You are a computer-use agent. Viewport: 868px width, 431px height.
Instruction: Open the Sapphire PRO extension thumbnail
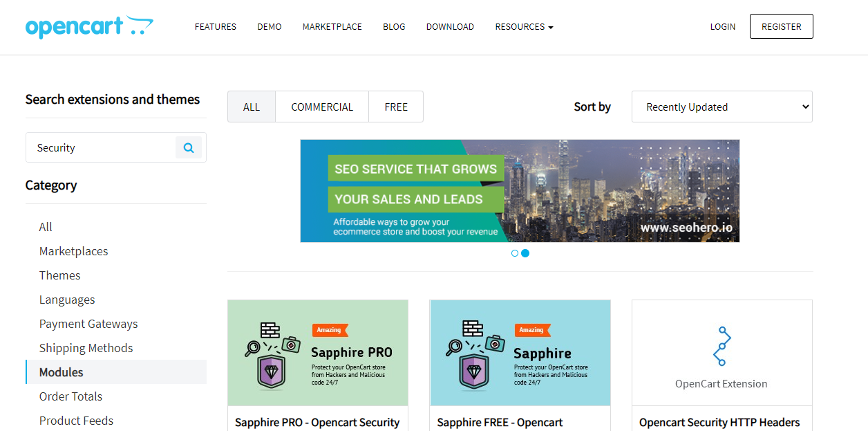(317, 353)
